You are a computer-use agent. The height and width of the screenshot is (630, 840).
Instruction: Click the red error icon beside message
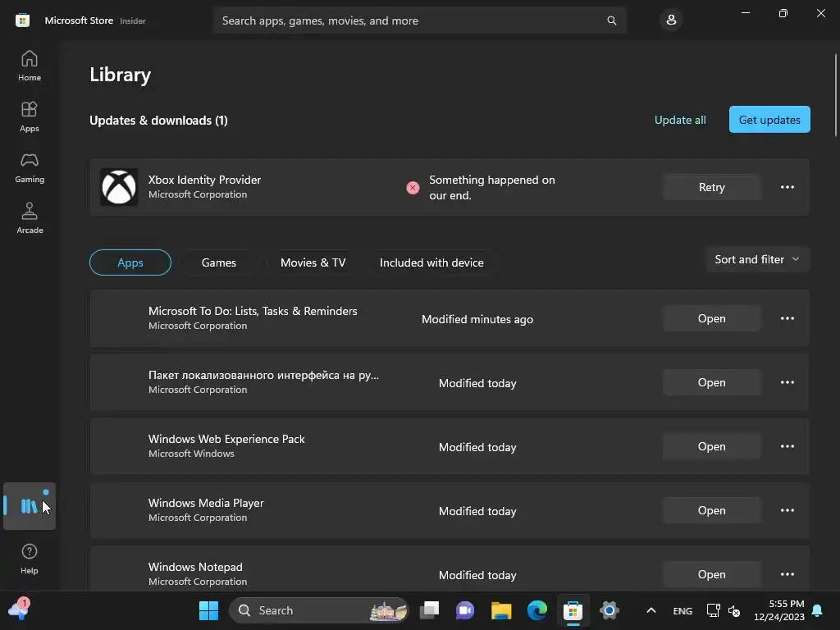pyautogui.click(x=413, y=188)
